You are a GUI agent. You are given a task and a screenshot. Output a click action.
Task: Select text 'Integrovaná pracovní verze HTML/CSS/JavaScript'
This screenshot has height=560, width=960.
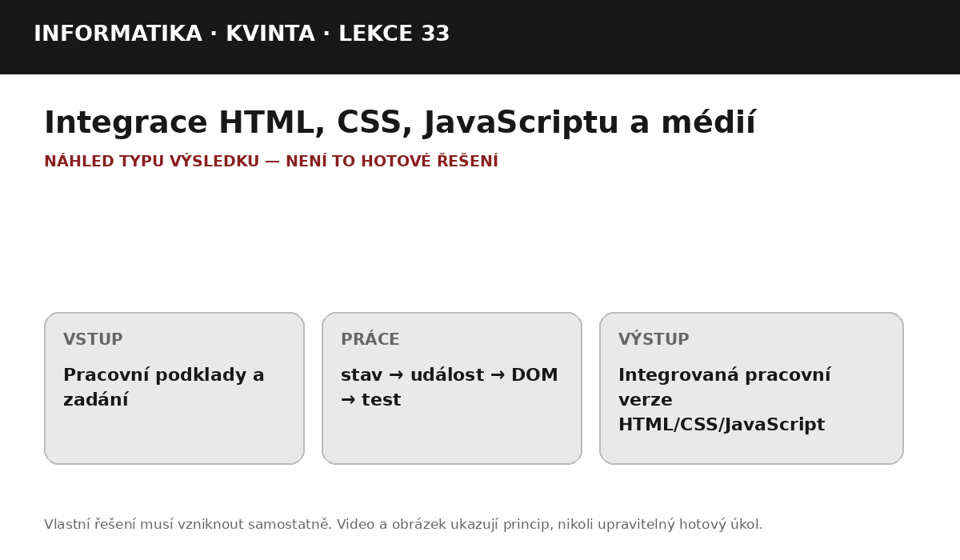click(725, 400)
